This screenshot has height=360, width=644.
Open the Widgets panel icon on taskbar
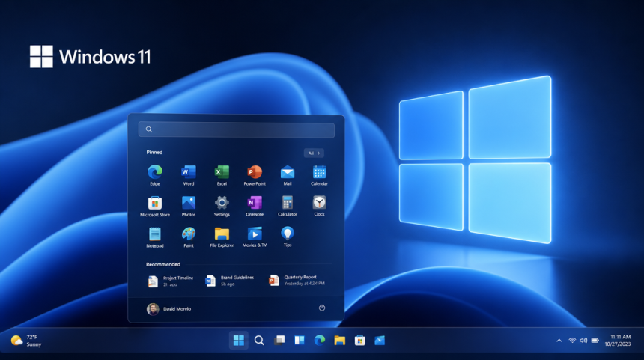click(x=300, y=341)
